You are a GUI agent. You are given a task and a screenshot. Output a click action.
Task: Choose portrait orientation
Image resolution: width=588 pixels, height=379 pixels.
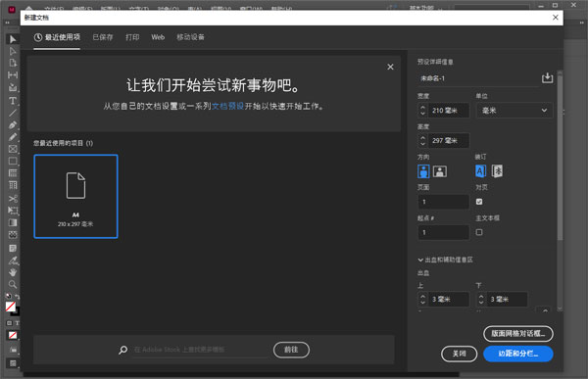(x=423, y=171)
